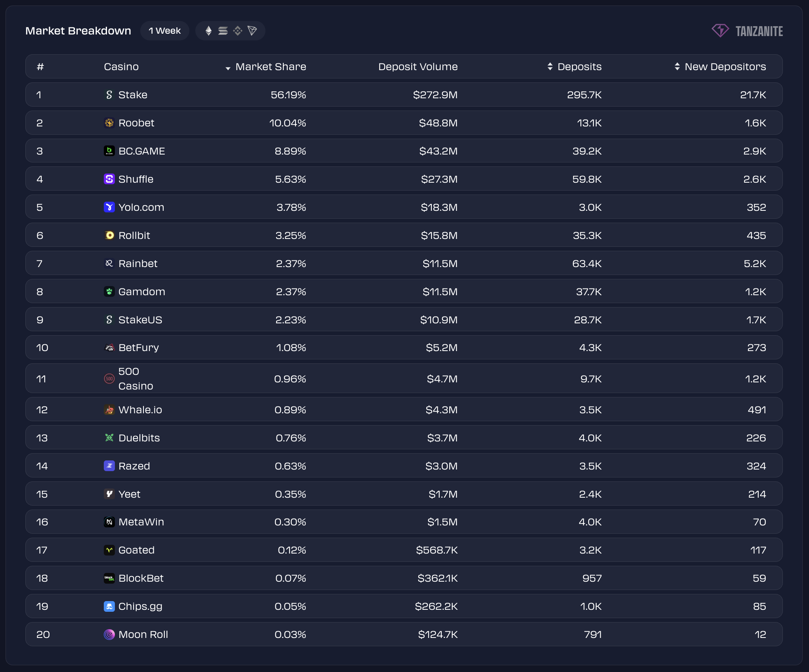Click the purple Shuffle icon

(x=109, y=179)
